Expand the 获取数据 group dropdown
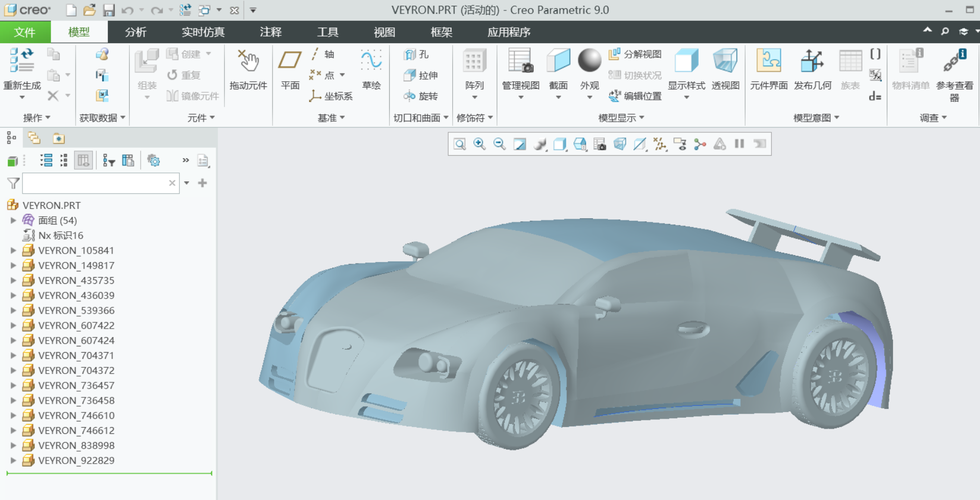Screen dimensions: 980x500 (x=103, y=118)
